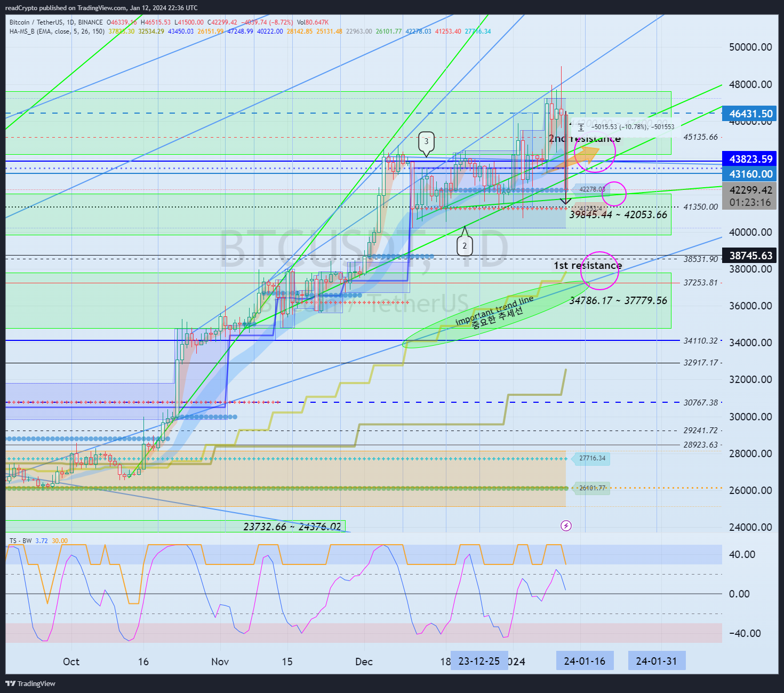Click the 39845.44 ~ 42053.66 range text
This screenshot has width=784, height=693.
618,214
